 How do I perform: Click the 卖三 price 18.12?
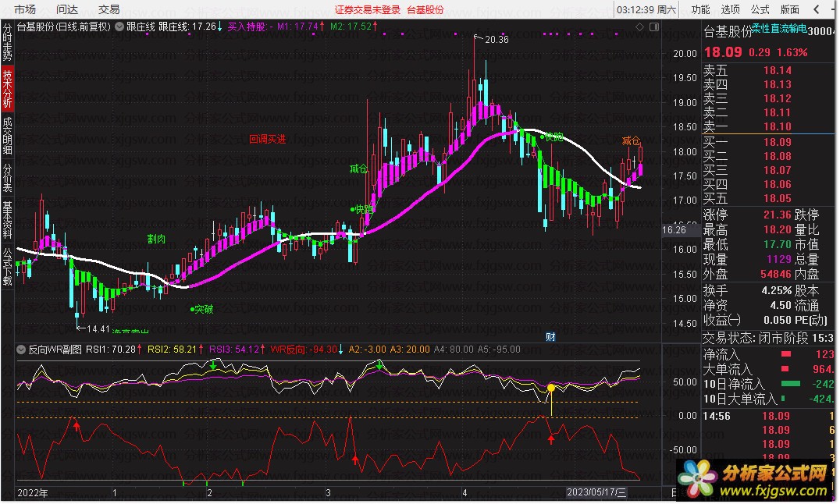(x=778, y=98)
